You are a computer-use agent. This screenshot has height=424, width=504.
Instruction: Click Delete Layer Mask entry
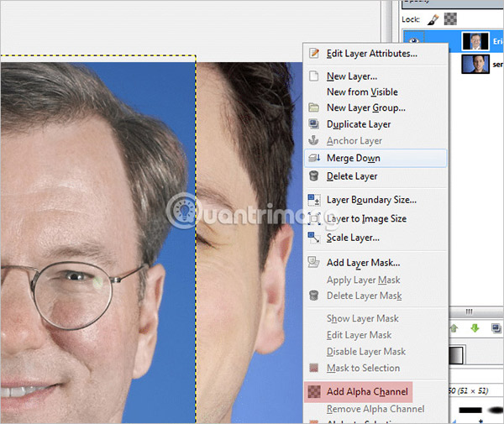click(375, 296)
